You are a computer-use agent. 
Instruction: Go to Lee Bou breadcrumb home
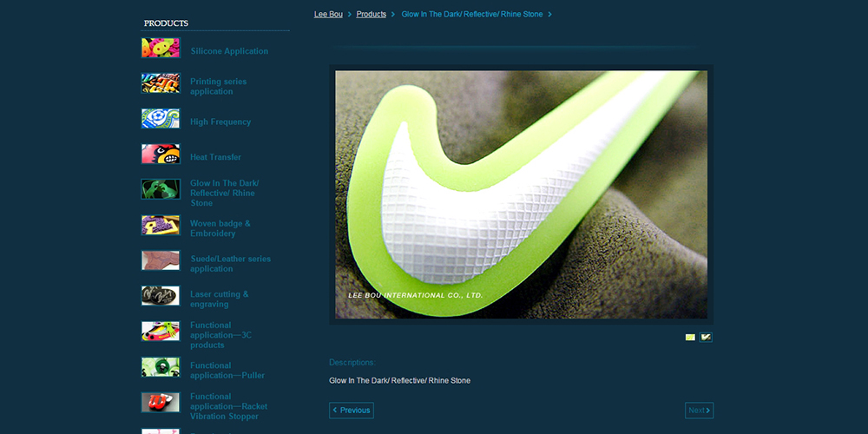coord(328,15)
